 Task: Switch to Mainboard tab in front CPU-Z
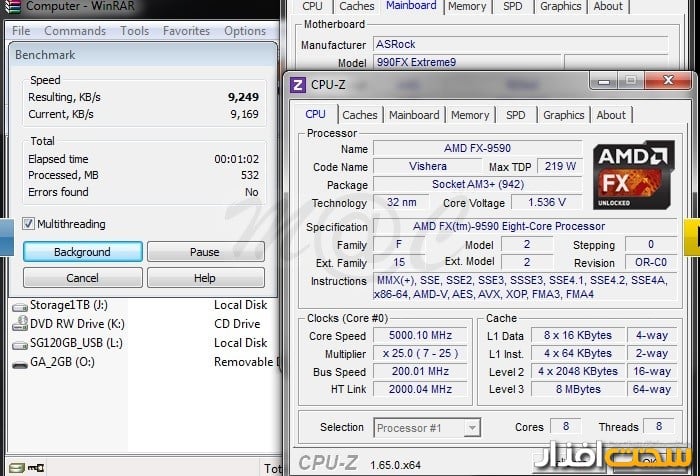414,115
